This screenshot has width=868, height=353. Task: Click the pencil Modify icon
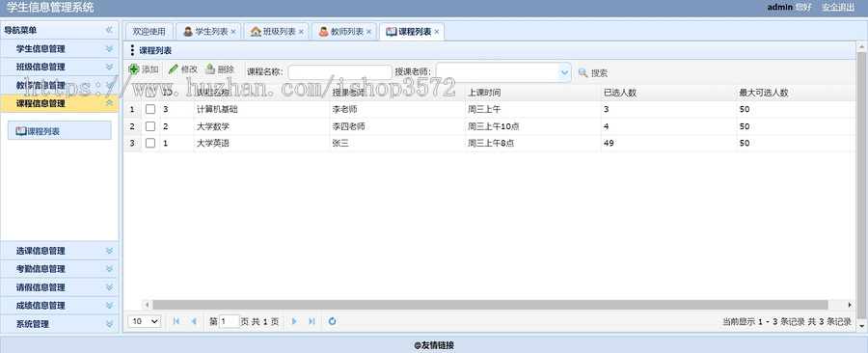pos(174,69)
